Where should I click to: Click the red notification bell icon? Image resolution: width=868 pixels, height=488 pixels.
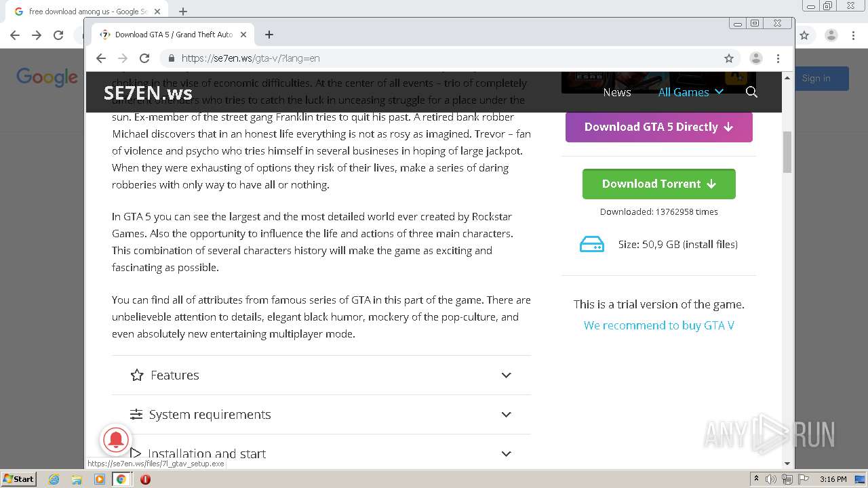point(116,439)
